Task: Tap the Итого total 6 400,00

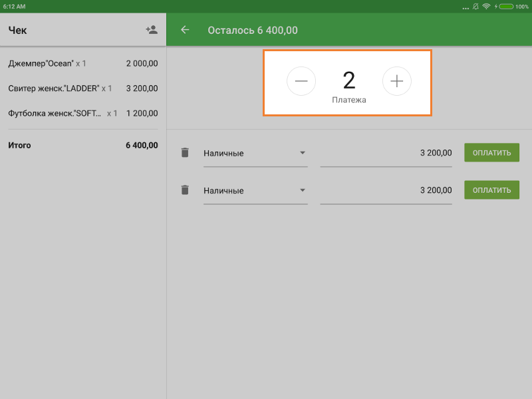Action: (x=83, y=145)
